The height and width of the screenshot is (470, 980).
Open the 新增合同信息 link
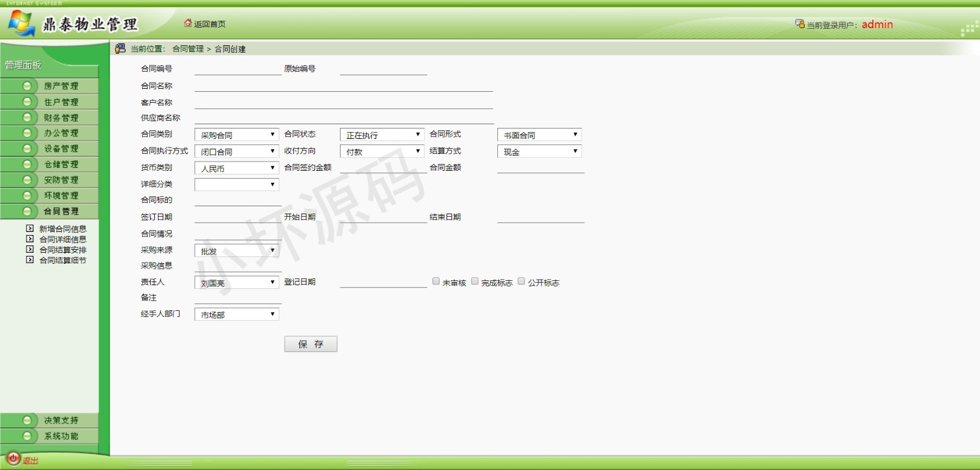pos(62,229)
